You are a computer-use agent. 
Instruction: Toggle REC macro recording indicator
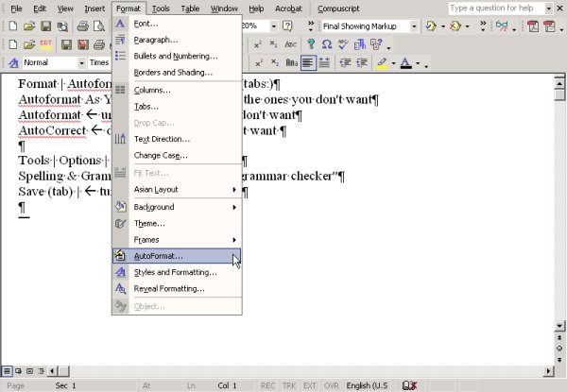point(268,385)
